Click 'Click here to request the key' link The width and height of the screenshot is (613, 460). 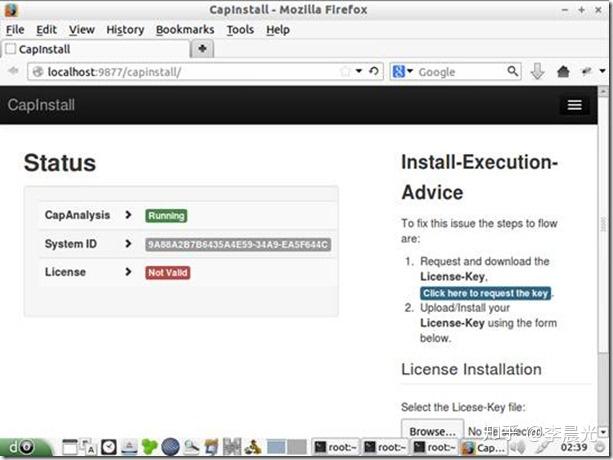tap(486, 293)
